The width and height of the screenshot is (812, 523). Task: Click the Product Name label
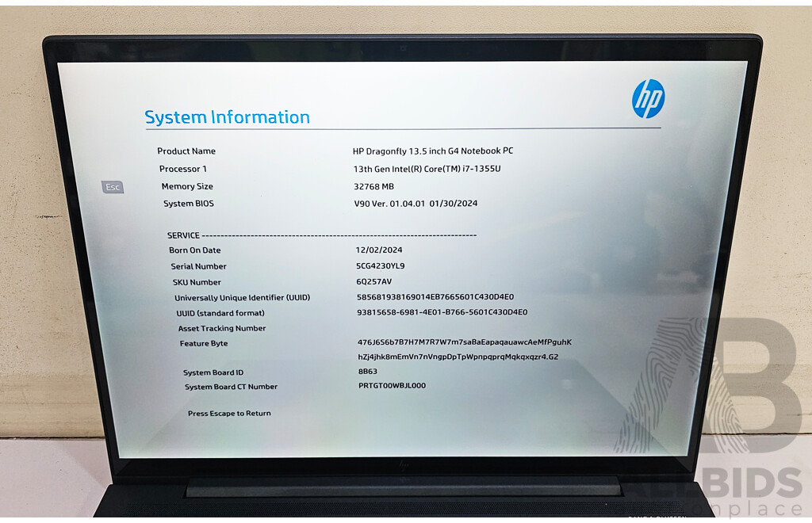click(x=186, y=151)
